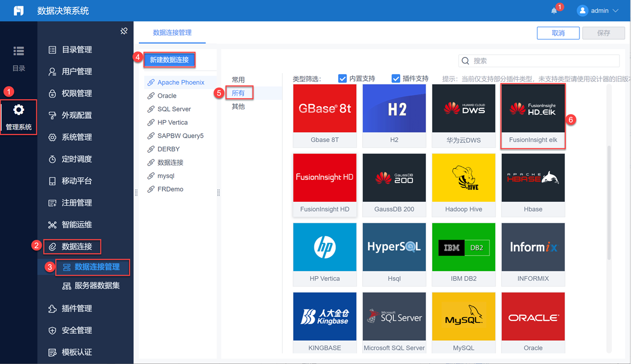
Task: Open 权限管理 menu entry
Action: click(77, 93)
